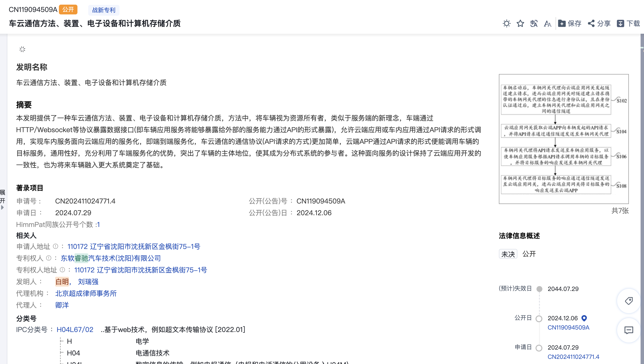
Task: Click info icon beside 申请人地址
Action: (x=55, y=246)
